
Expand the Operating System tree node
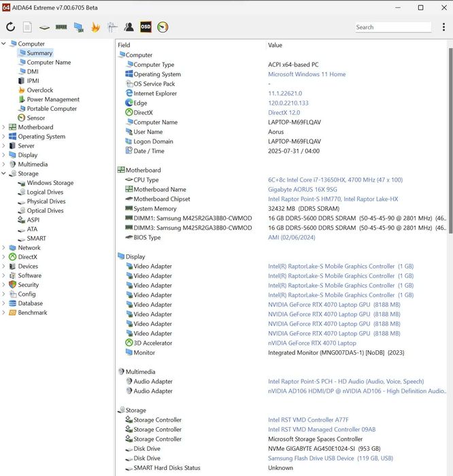[x=3, y=137]
